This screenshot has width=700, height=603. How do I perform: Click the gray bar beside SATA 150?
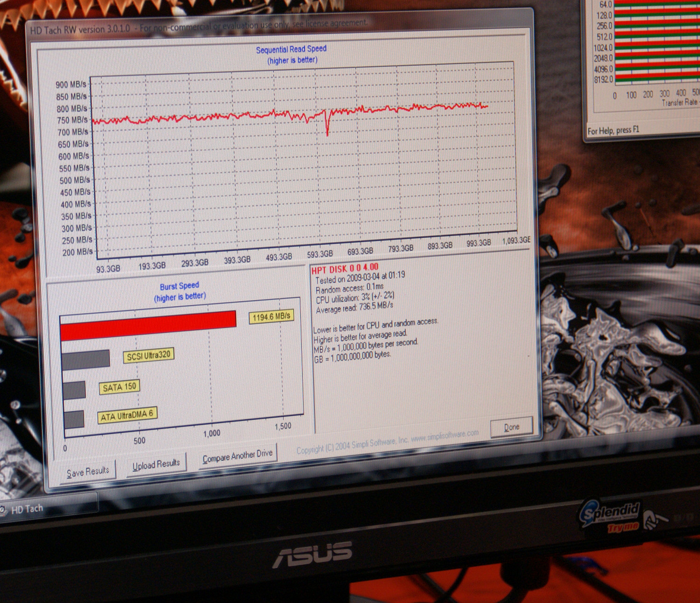click(x=74, y=390)
